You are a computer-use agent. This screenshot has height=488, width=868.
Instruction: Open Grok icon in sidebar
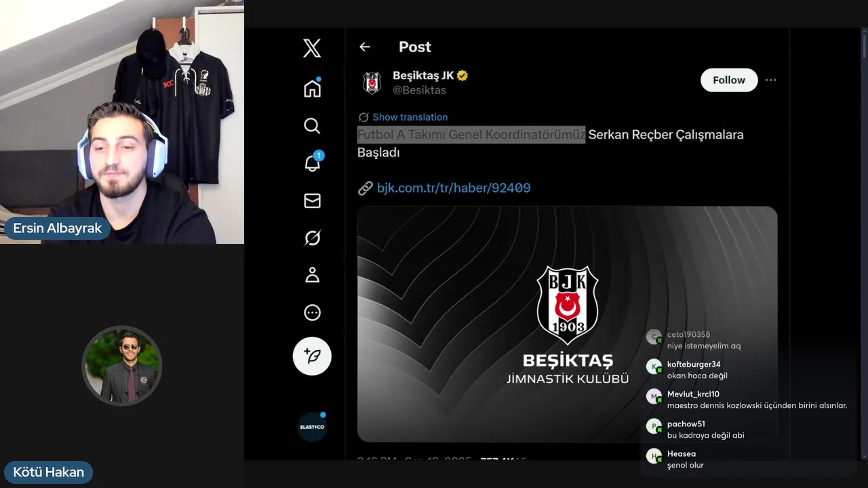(x=312, y=238)
